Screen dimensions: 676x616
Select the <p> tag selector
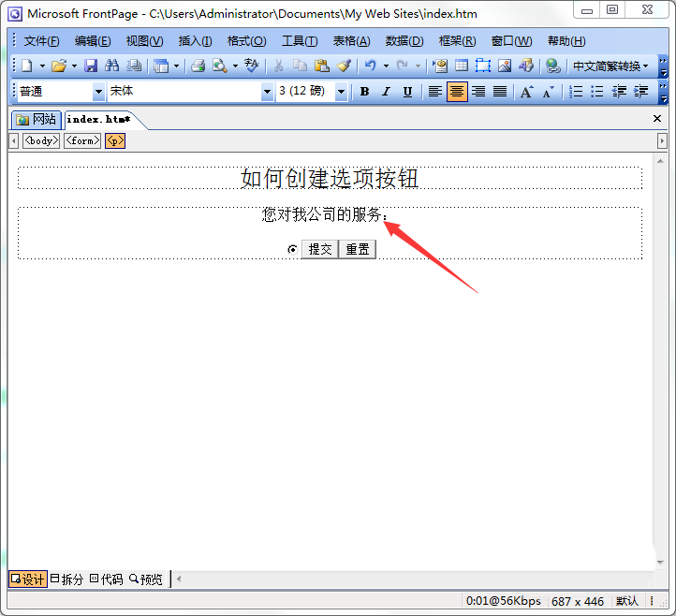tap(115, 141)
